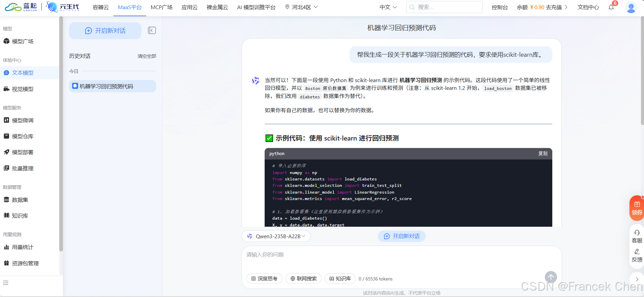
Task: Select the MaaS平台 tab
Action: tap(130, 7)
